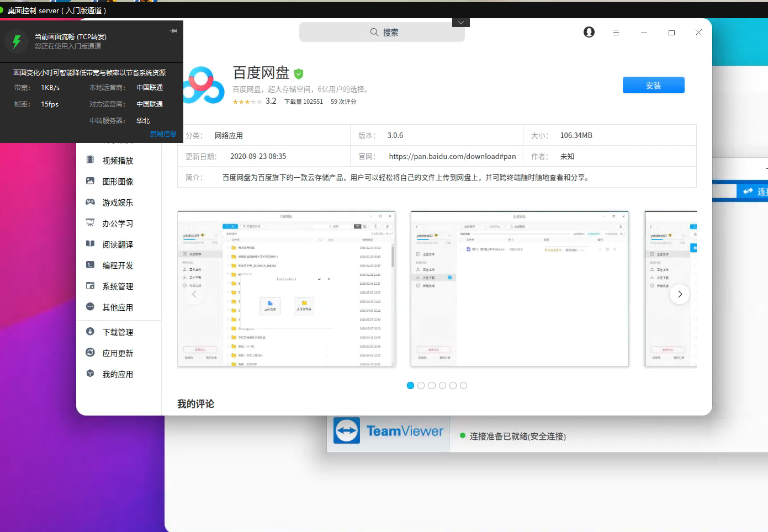
Task: Click the relay server value 华北
Action: click(x=143, y=120)
